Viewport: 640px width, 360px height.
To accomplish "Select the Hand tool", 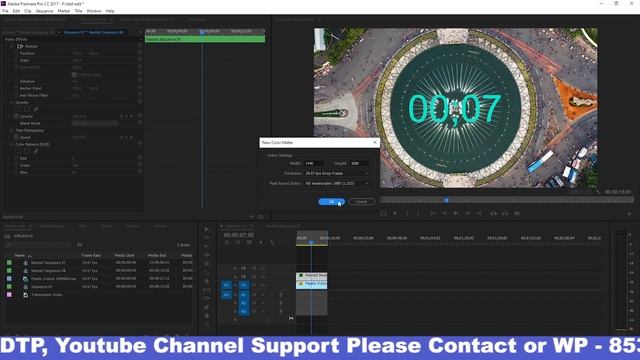I will 207,316.
